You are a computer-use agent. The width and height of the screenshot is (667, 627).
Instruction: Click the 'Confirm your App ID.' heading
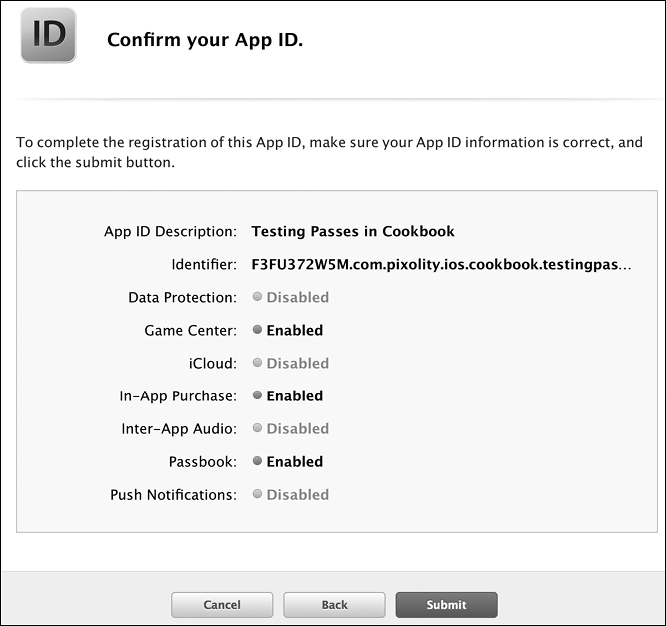coord(204,40)
